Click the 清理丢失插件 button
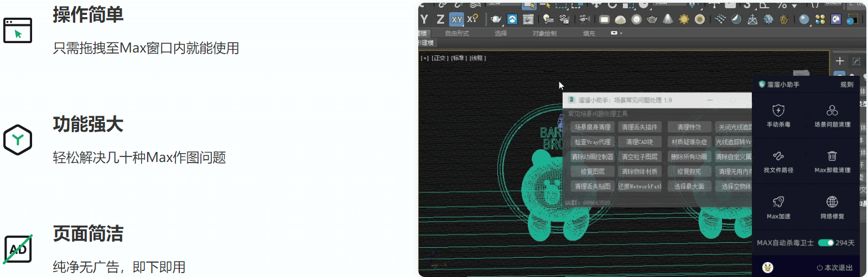Screen dimensions: 868x277 click(x=640, y=127)
